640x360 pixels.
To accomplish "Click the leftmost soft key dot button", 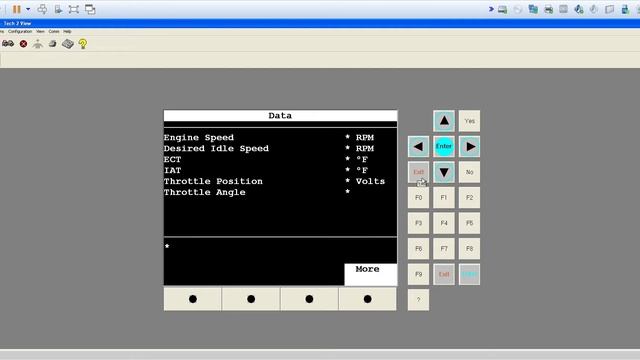I will [x=193, y=299].
